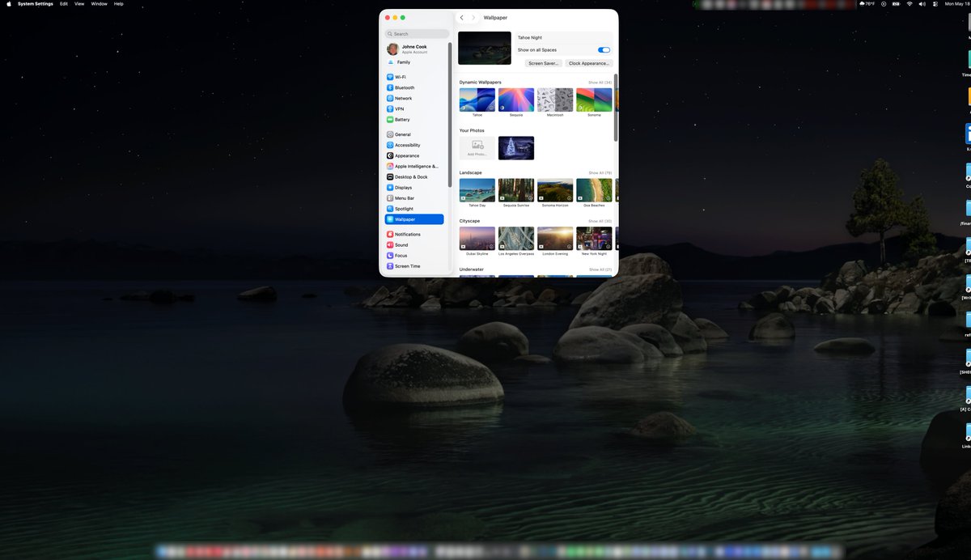Show all 21 Underwater wallpapers
Viewport: 971px width, 560px height.
coord(600,269)
